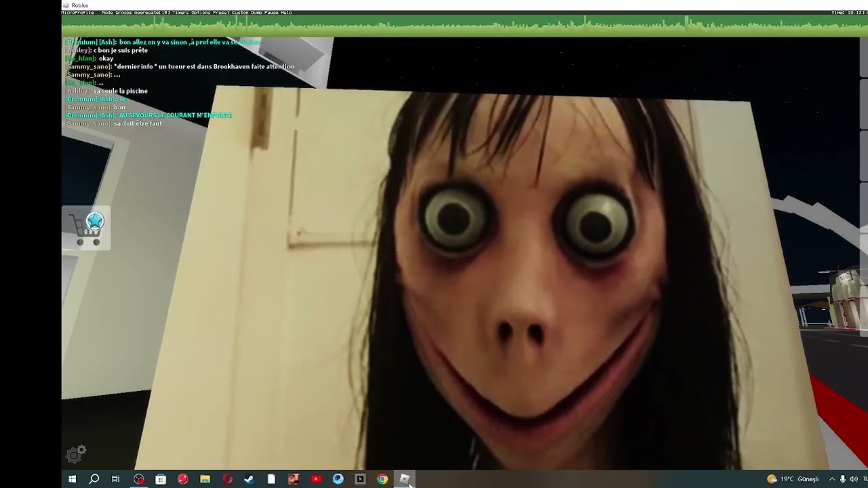Click chat line 'sa doit être faut'

point(114,123)
